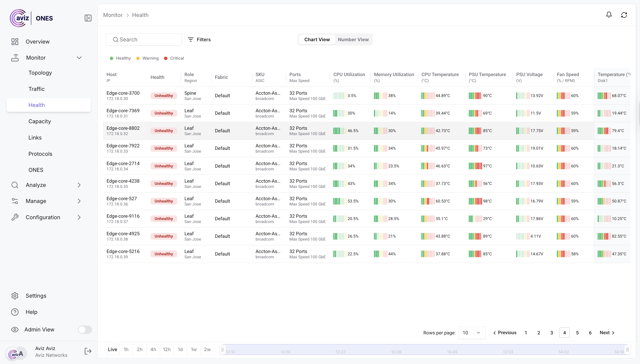The height and width of the screenshot is (364, 640).
Task: Switch to Number View
Action: tap(353, 40)
